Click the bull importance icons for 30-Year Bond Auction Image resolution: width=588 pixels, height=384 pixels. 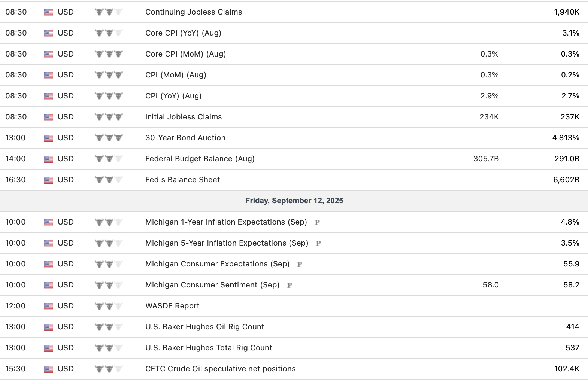[x=109, y=138]
